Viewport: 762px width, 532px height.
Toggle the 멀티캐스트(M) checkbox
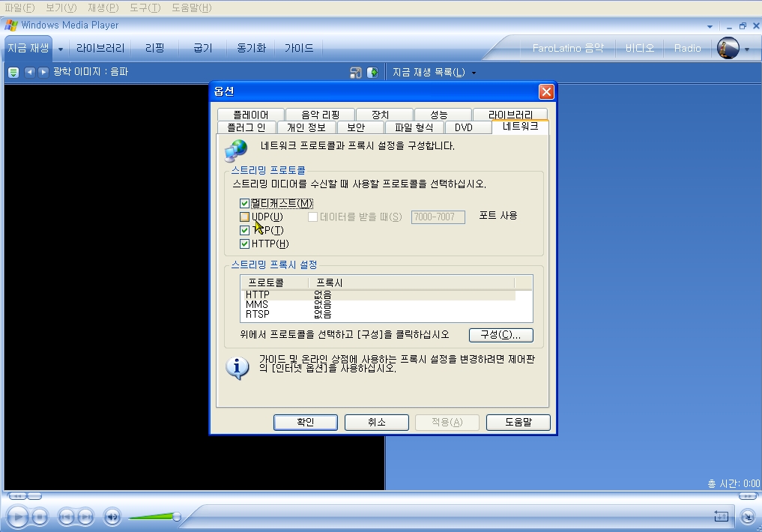pyautogui.click(x=244, y=203)
